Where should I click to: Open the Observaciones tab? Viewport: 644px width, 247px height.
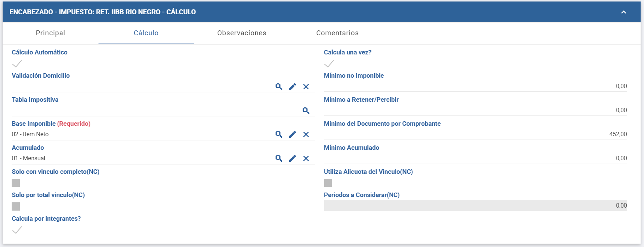point(242,33)
